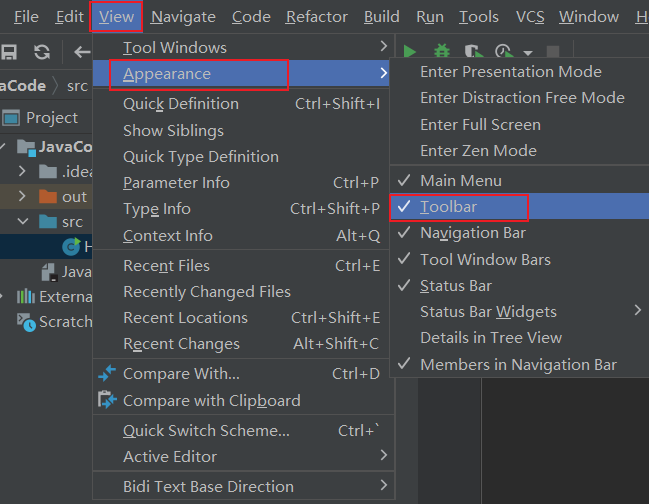Image resolution: width=649 pixels, height=504 pixels.
Task: Choose Enter Zen Mode
Action: click(x=478, y=150)
